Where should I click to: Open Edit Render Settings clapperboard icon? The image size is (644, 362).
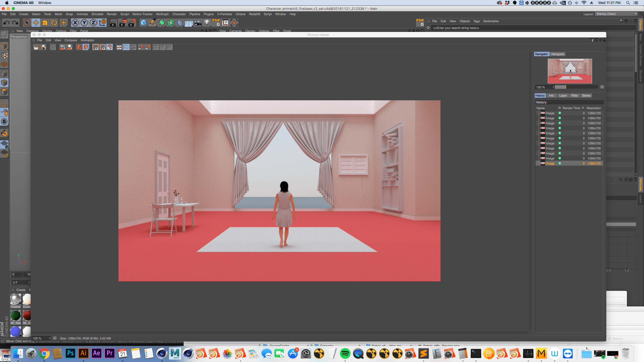point(132,23)
